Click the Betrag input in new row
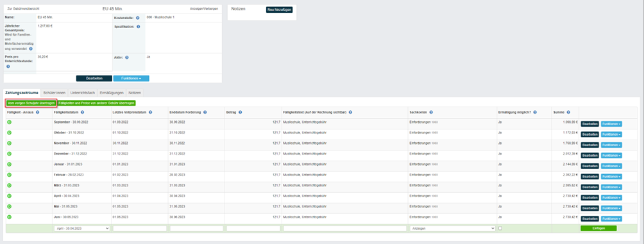Screen dimensions: 644x244 [x=253, y=229]
